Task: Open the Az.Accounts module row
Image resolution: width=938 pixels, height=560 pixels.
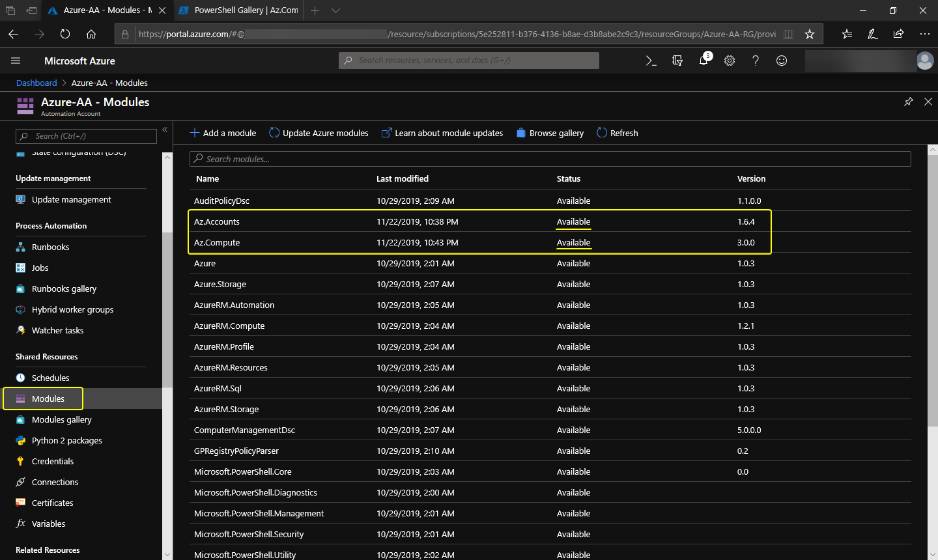Action: 217,221
